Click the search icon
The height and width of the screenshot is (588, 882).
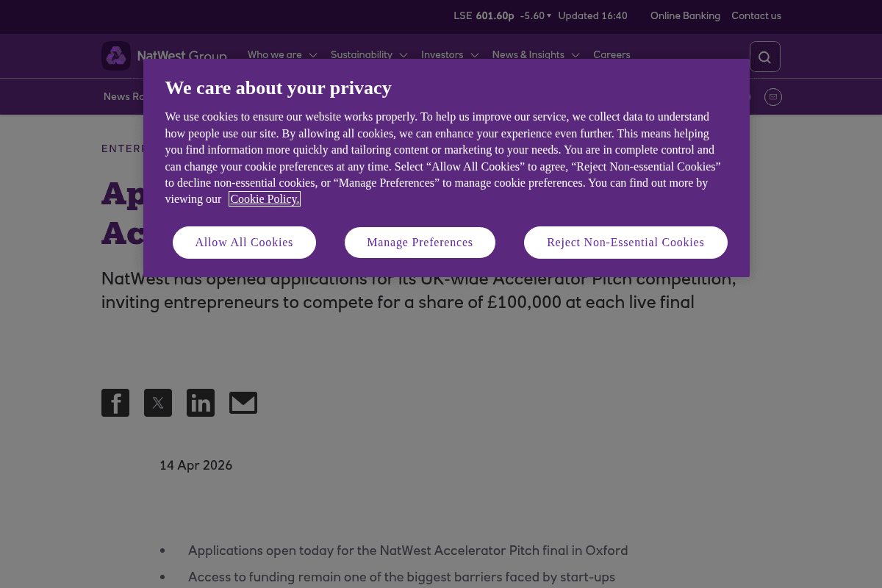tap(764, 57)
